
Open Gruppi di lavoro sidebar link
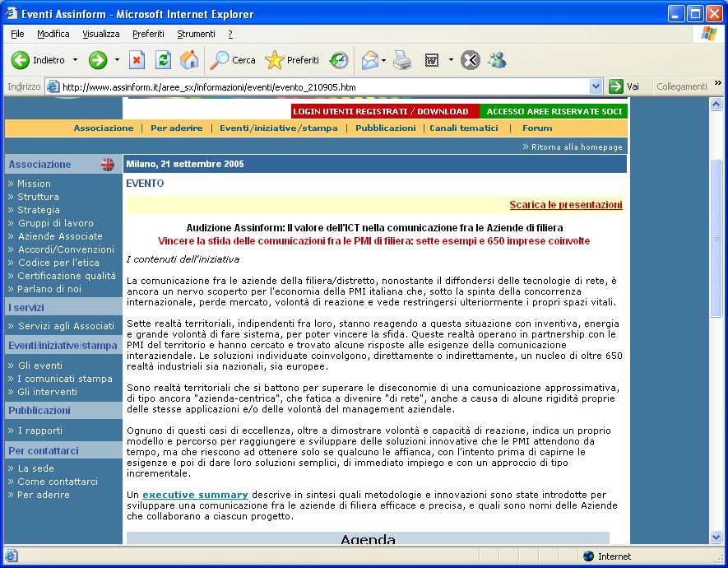coord(55,223)
